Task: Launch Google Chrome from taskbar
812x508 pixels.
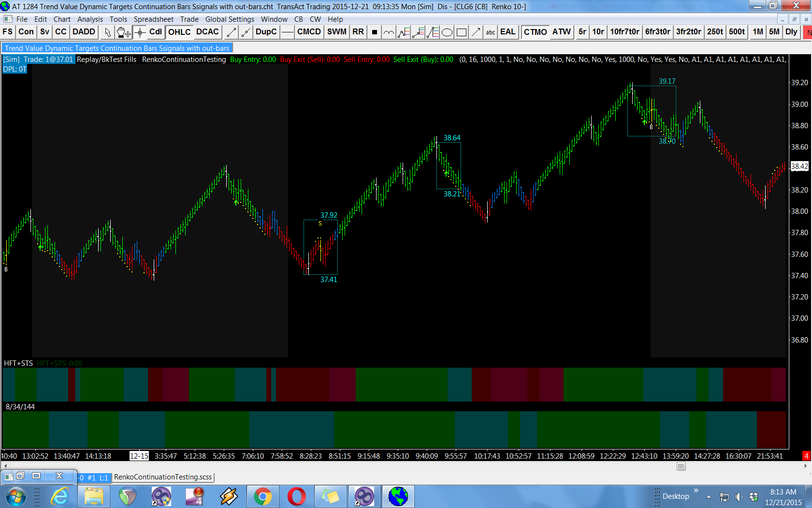Action: click(x=262, y=496)
